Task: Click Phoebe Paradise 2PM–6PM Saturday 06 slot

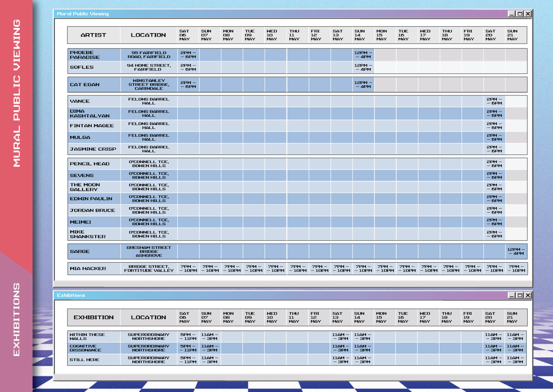Action: [x=188, y=55]
